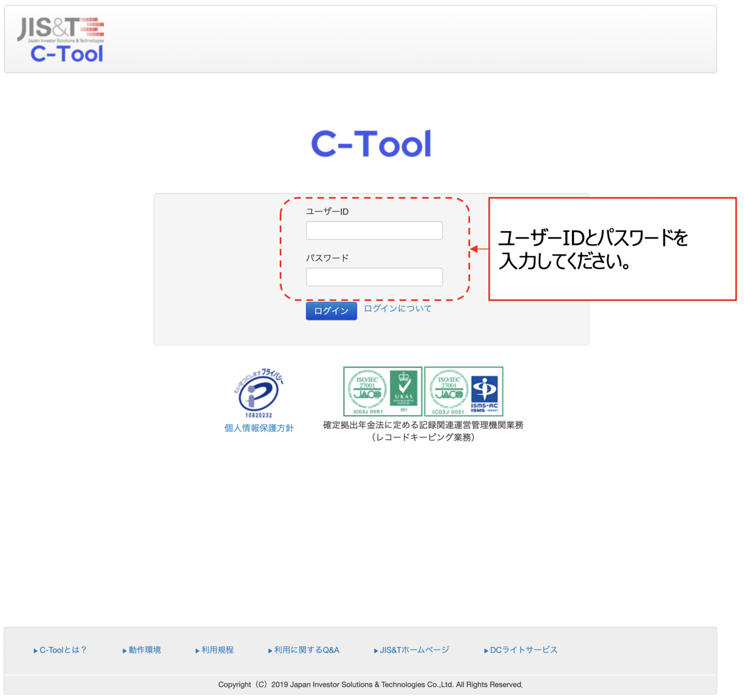Click the (レコードキーピング業務) caption
This screenshot has width=744, height=700.
[x=423, y=437]
